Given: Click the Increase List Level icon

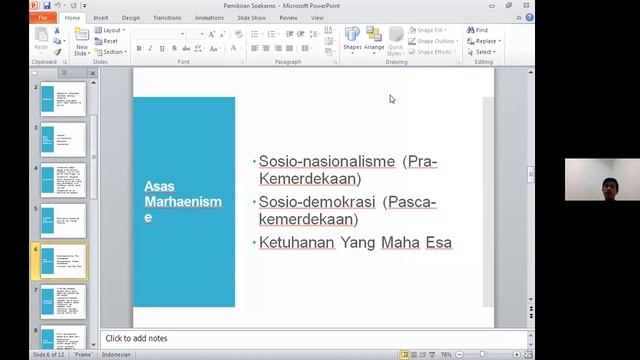Looking at the screenshot, I should point(301,34).
